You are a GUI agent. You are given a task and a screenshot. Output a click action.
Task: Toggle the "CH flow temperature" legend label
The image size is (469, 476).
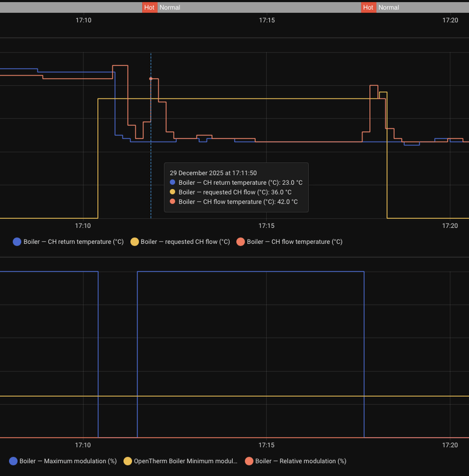point(295,242)
